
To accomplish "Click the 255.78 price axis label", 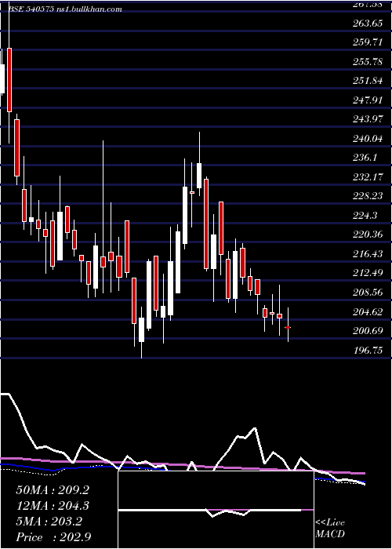I will pos(368,62).
